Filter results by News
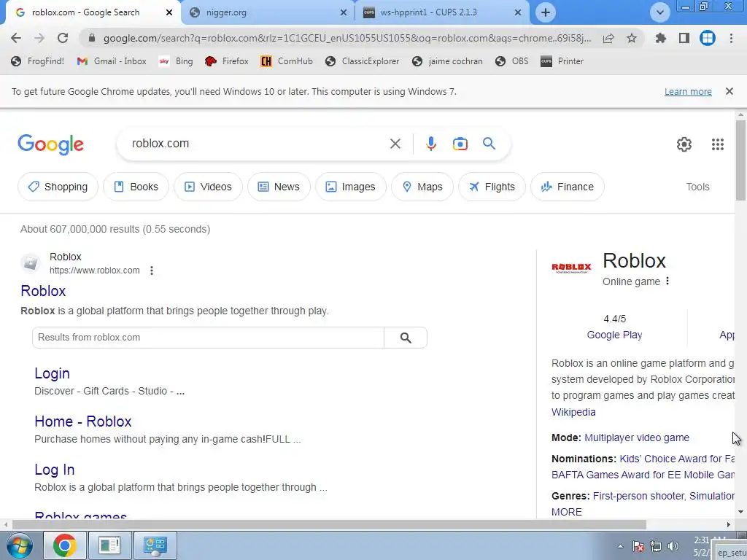 (x=279, y=187)
